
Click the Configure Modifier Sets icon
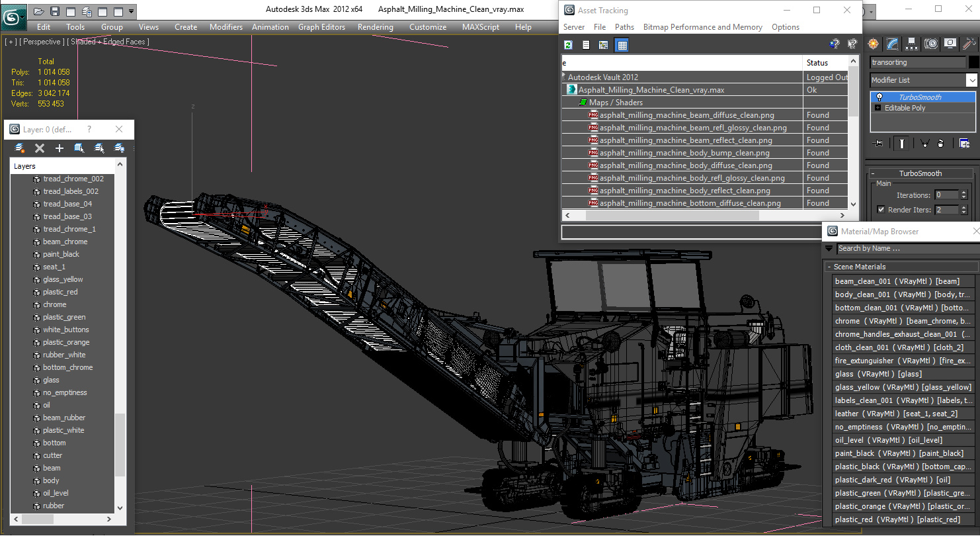click(964, 143)
